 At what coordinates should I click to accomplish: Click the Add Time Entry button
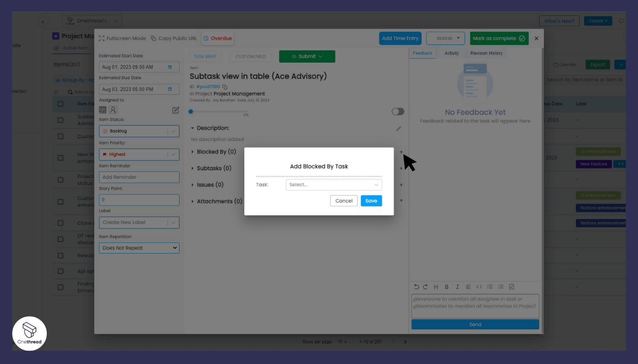[400, 38]
